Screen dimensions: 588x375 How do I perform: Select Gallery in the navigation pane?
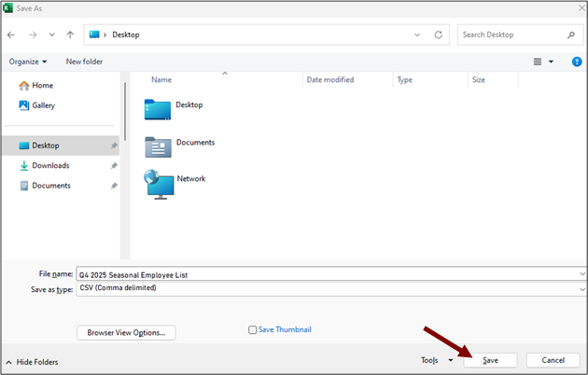click(x=43, y=105)
